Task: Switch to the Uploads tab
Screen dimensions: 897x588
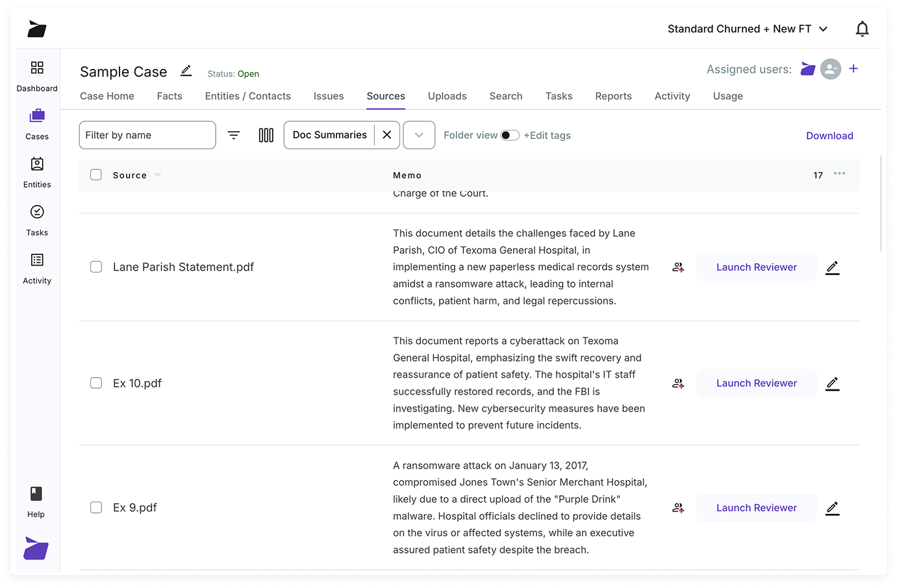Action: coord(447,96)
